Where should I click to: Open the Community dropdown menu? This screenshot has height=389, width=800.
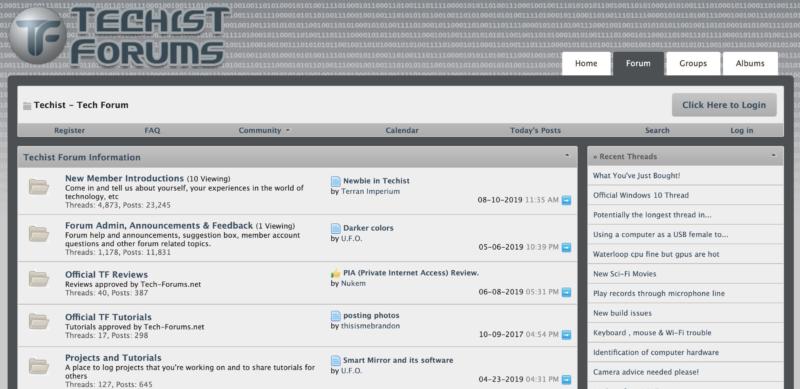[x=264, y=131]
